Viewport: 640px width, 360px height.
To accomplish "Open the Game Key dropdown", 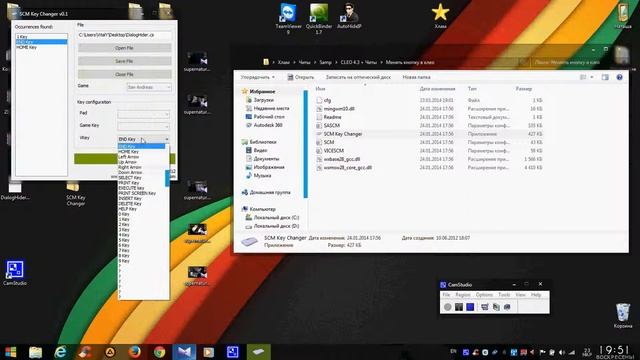I will click(x=144, y=126).
